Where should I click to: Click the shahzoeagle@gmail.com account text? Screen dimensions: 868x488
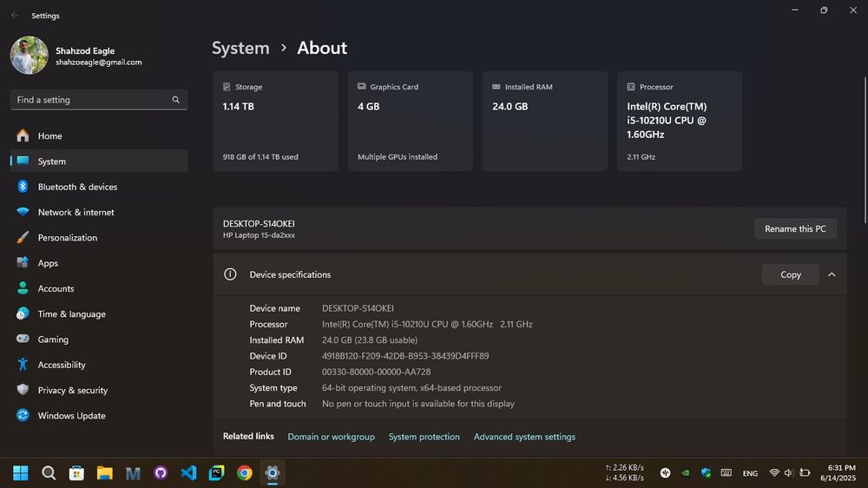99,63
